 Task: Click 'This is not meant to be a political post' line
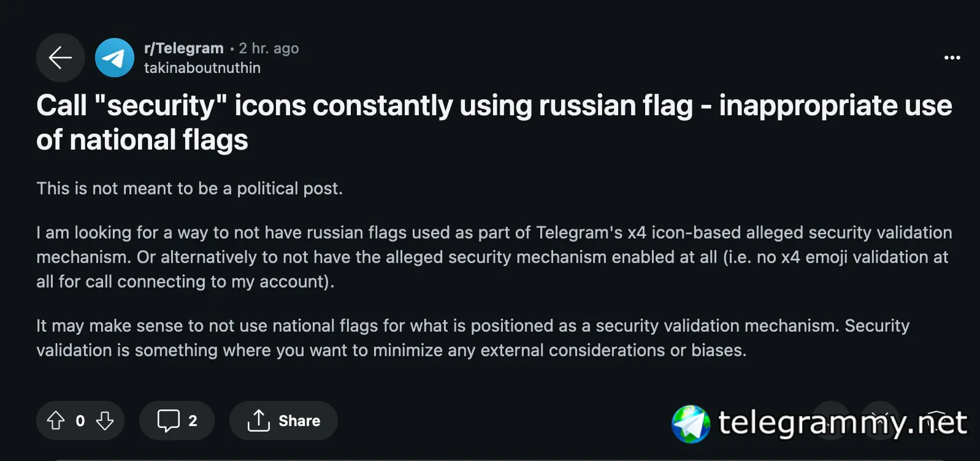(189, 188)
